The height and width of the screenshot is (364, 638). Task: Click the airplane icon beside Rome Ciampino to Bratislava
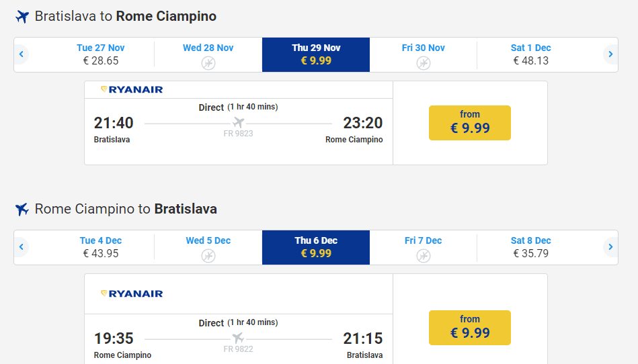click(22, 210)
